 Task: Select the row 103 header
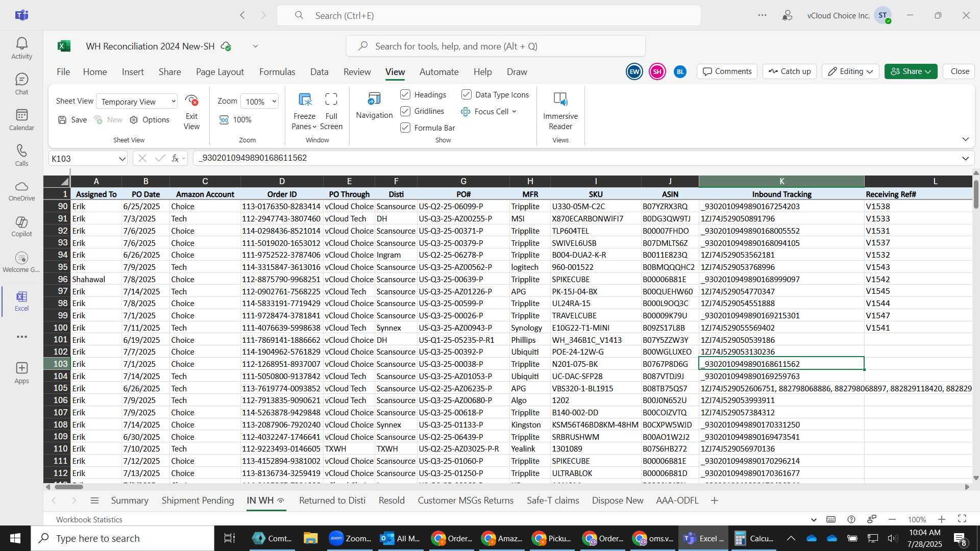click(57, 364)
